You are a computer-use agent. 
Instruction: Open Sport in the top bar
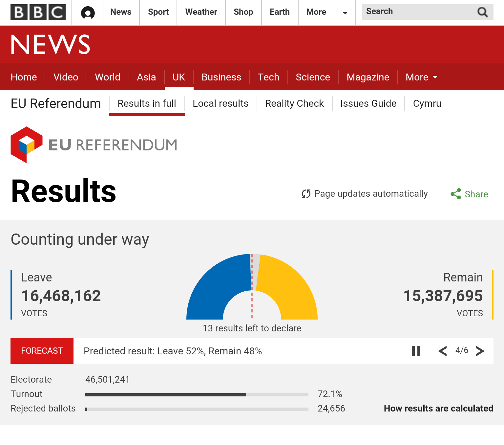pos(158,12)
